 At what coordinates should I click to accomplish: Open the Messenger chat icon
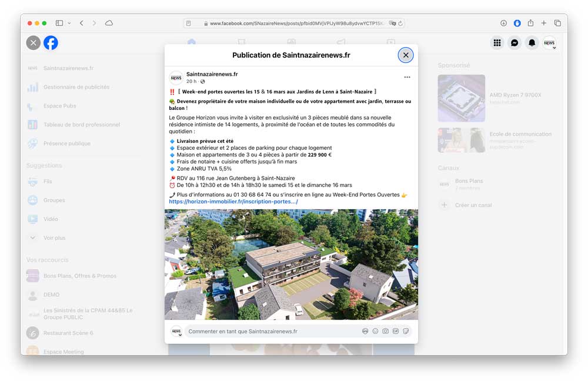coord(514,43)
